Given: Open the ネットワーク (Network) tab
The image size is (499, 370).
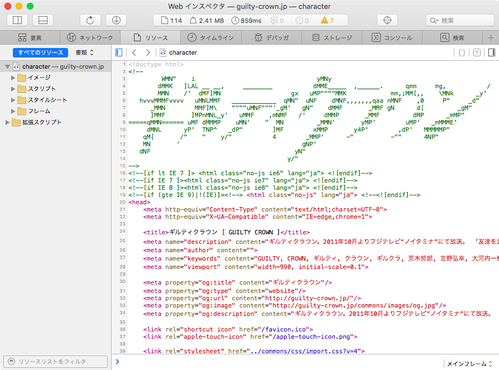Looking at the screenshot, I should point(90,38).
